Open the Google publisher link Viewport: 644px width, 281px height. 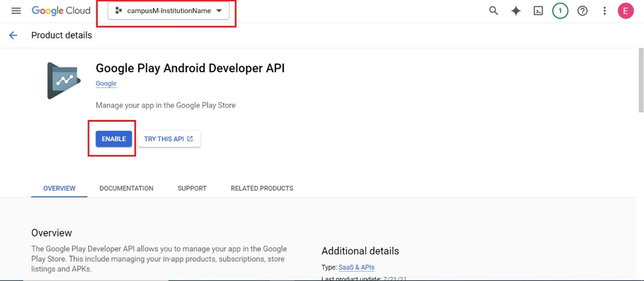click(106, 83)
